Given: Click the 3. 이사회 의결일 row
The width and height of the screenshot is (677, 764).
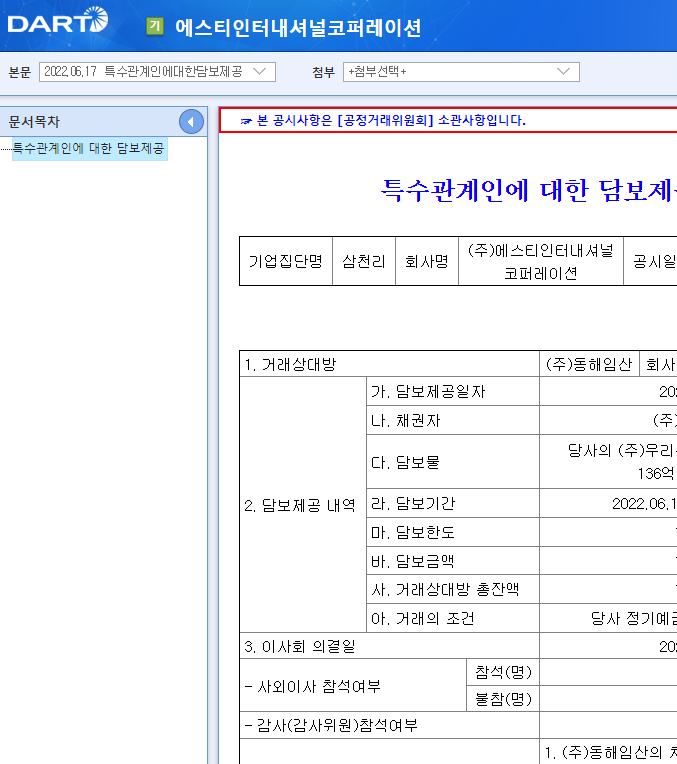Looking at the screenshot, I should click(389, 646).
